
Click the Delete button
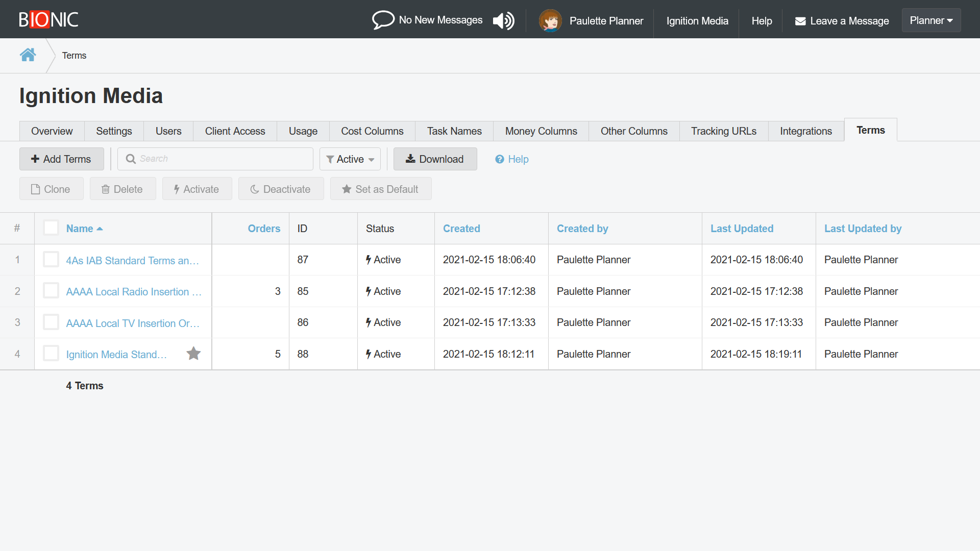pos(123,189)
